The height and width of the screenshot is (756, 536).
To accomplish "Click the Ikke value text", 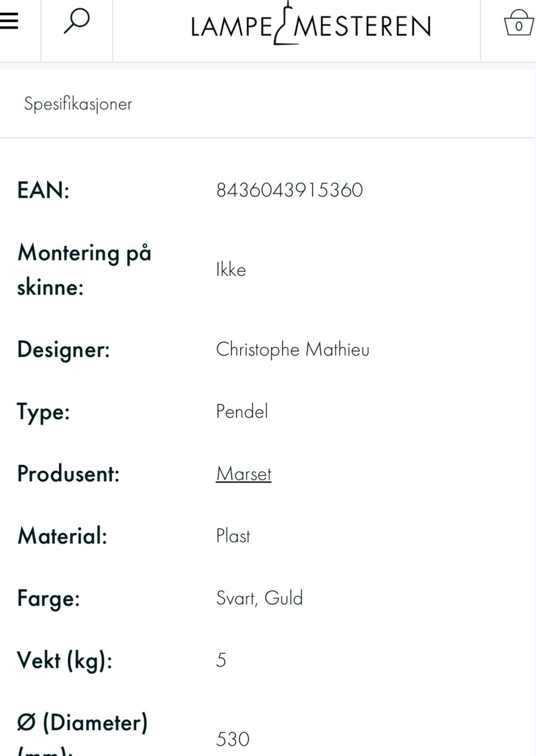I will [x=231, y=270].
